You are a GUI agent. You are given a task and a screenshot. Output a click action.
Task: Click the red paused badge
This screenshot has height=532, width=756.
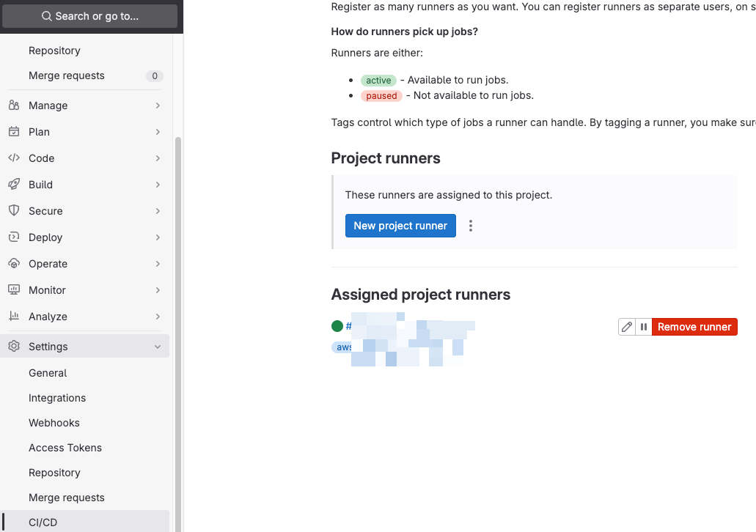[x=381, y=95]
